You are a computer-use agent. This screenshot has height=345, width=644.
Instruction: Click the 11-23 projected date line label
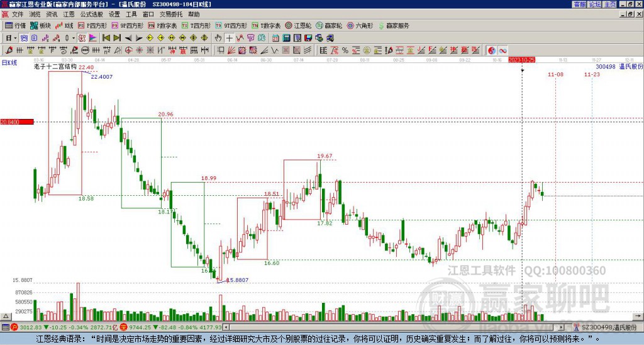pos(592,74)
